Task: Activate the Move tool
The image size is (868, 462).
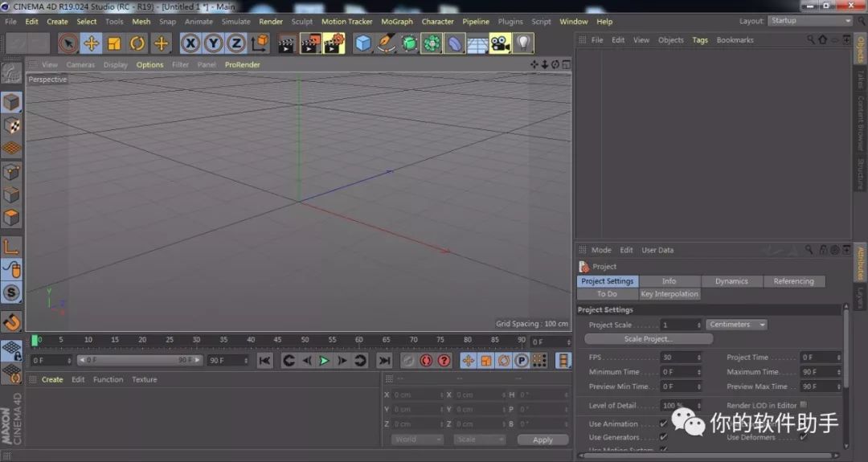Action: [92, 43]
